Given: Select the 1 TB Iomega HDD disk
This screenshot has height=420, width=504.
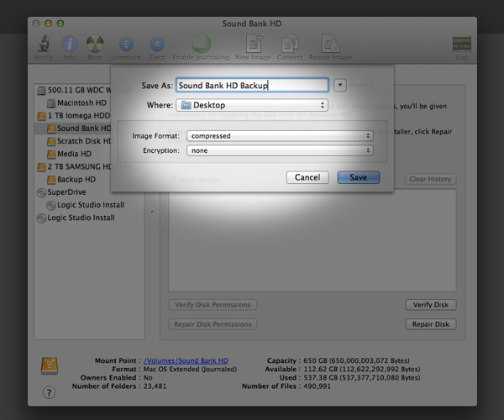Looking at the screenshot, I should (74, 116).
